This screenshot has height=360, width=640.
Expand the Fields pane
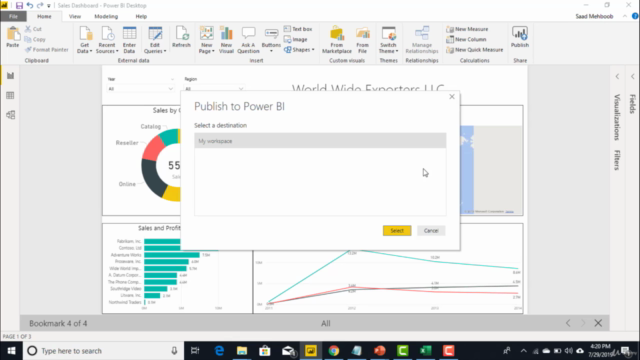coord(632,104)
